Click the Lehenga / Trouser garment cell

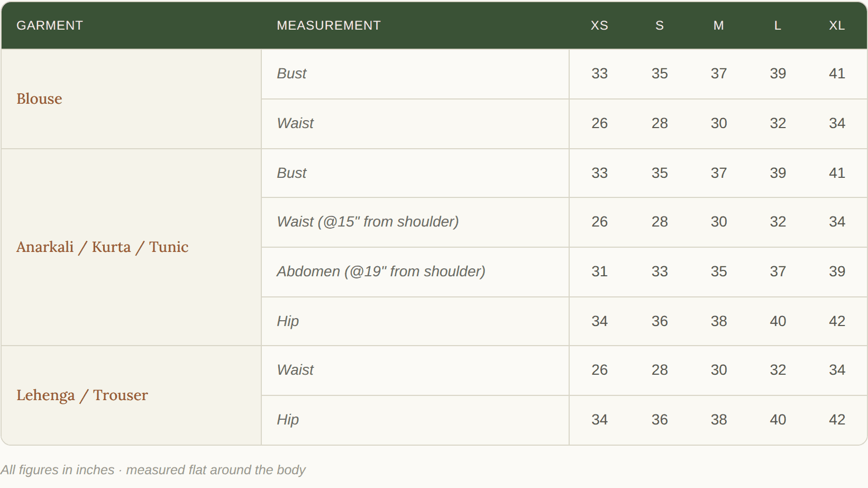click(131, 395)
